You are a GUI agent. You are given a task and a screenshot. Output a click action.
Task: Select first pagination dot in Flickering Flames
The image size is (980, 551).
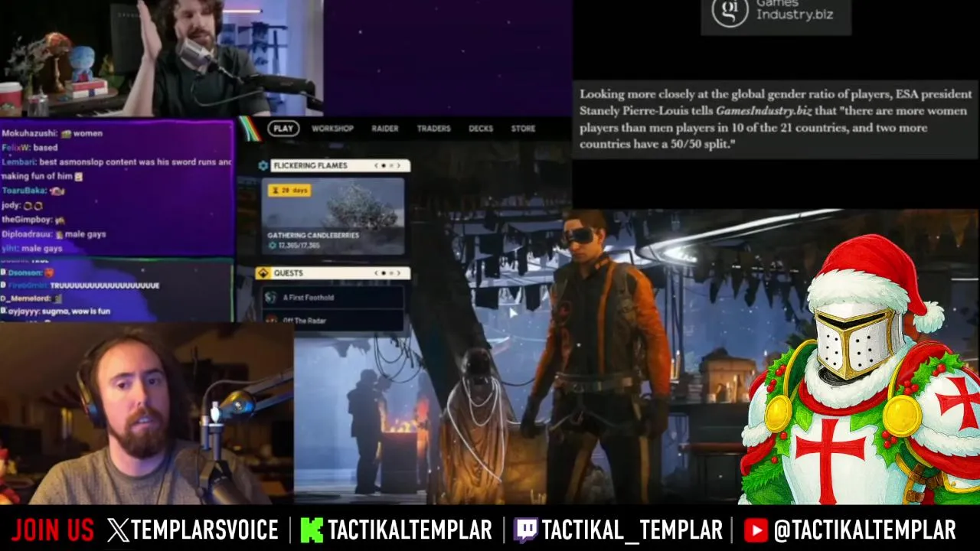(x=384, y=165)
